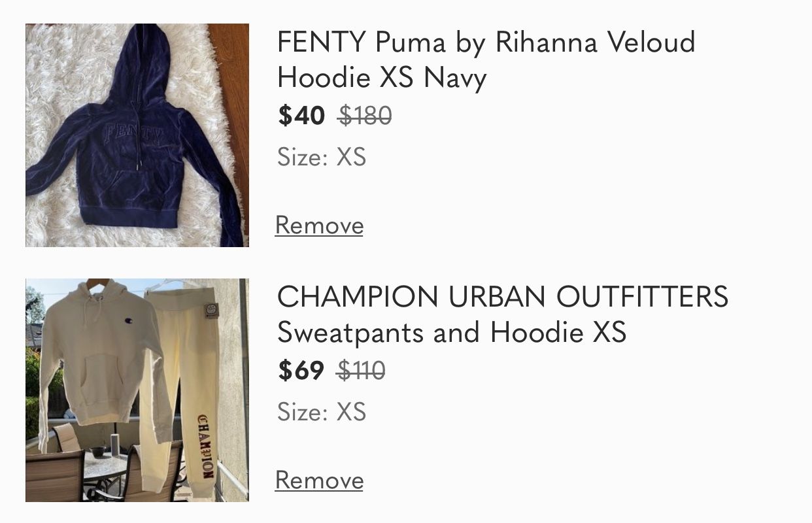812x523 pixels.
Task: Select the Size: XS label under FENTY hoodie
Action: coord(322,157)
